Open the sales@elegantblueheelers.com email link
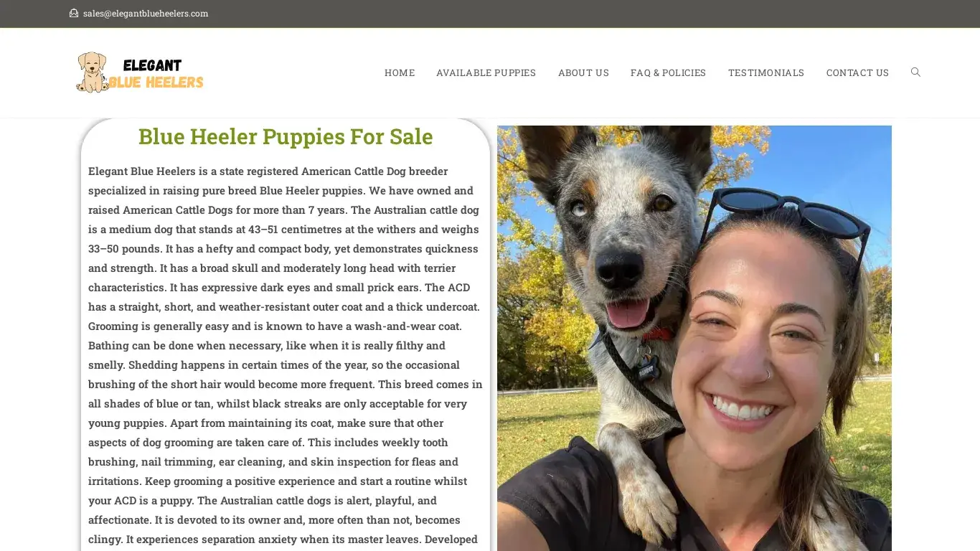Viewport: 980px width, 551px height. (146, 13)
